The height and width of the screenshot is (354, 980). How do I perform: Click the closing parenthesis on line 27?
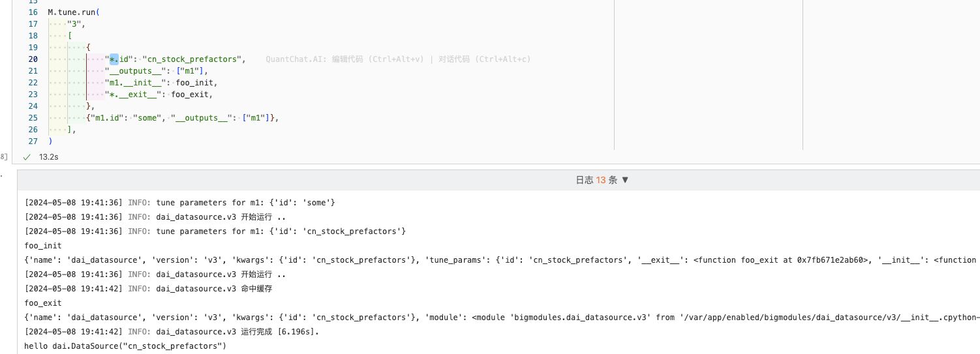tap(50, 141)
